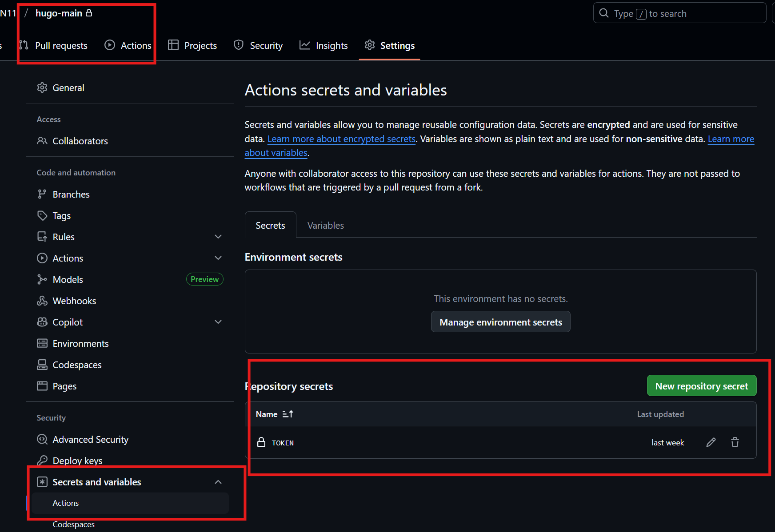
Task: Follow the Learn more about encrypted secrets link
Action: 341,139
